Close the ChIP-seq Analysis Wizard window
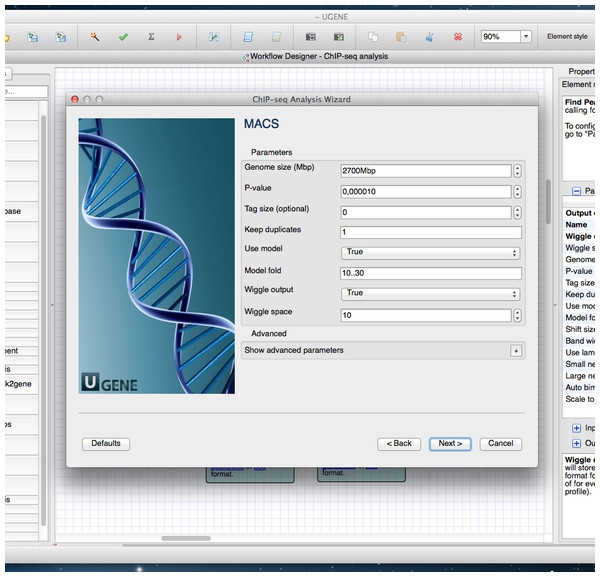Viewport: 600px width, 577px height. 75,99
